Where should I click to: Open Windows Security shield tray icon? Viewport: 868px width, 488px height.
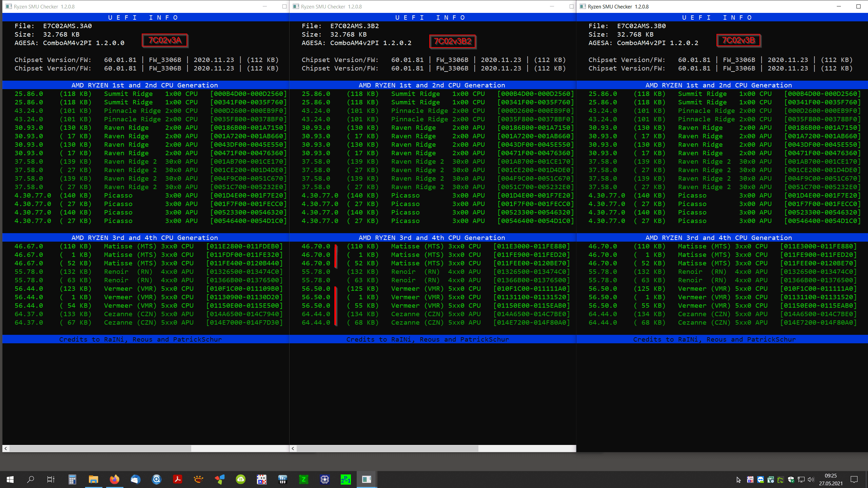click(791, 480)
